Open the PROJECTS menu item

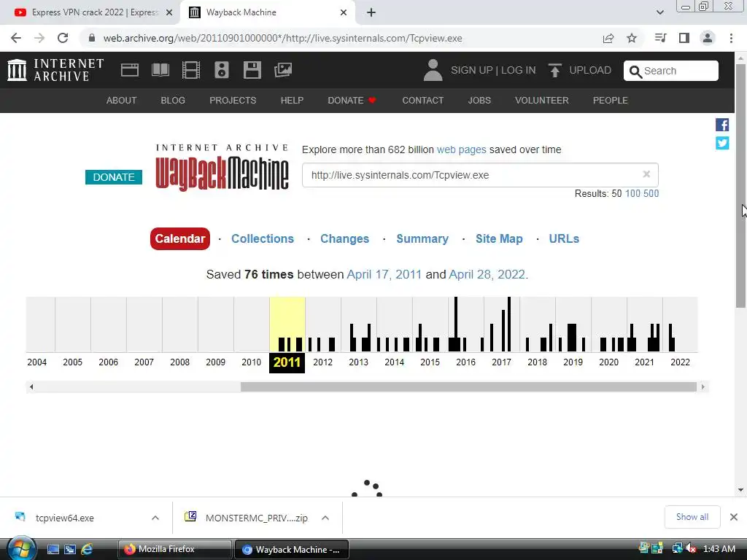233,101
